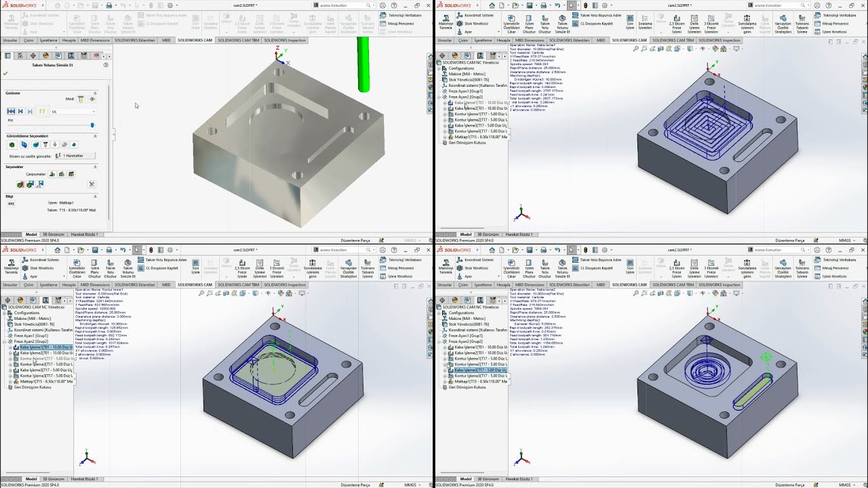Click the XYZ button in Bilgi
Screen dimensions: 868x488
11,203
